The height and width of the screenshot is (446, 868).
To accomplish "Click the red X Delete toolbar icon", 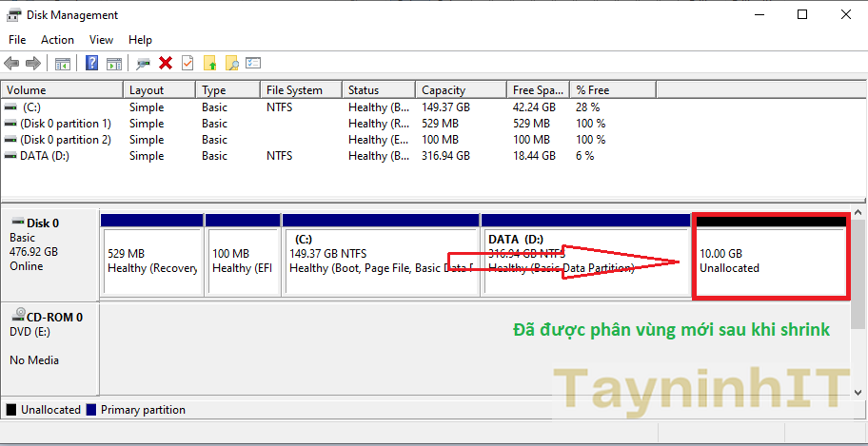I will pos(166,64).
